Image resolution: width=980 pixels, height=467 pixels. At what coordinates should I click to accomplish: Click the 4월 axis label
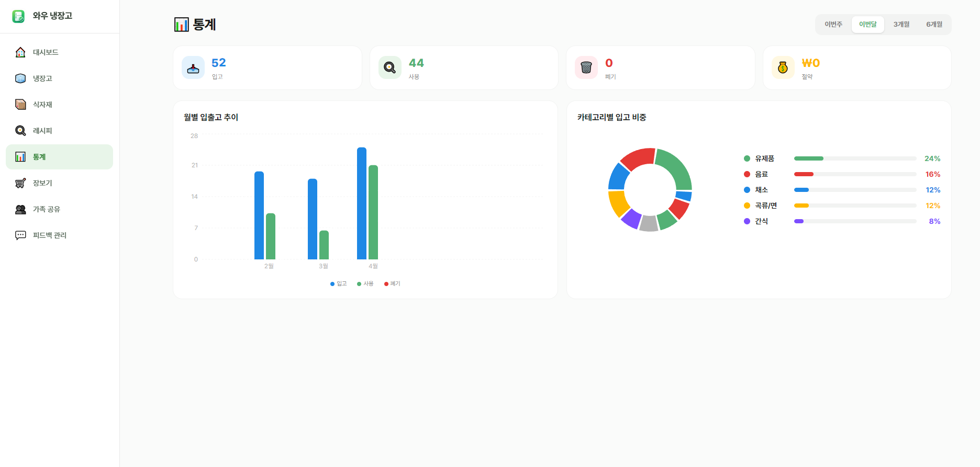point(373,266)
